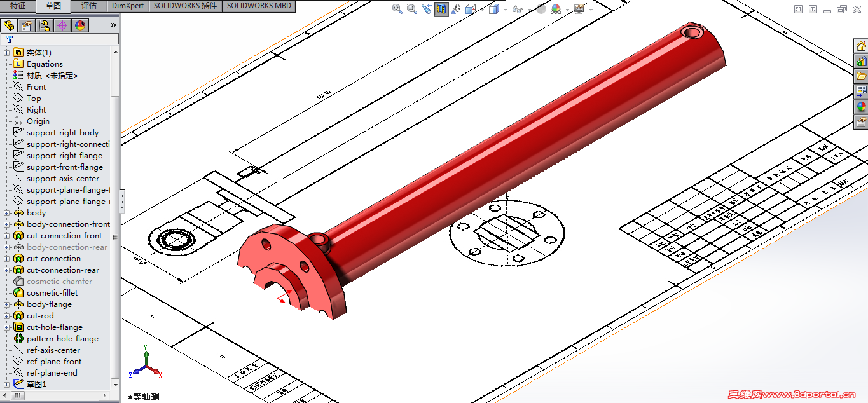The image size is (868, 403).
Task: Open the Apply Scene dropdown arrow
Action: pos(567,10)
